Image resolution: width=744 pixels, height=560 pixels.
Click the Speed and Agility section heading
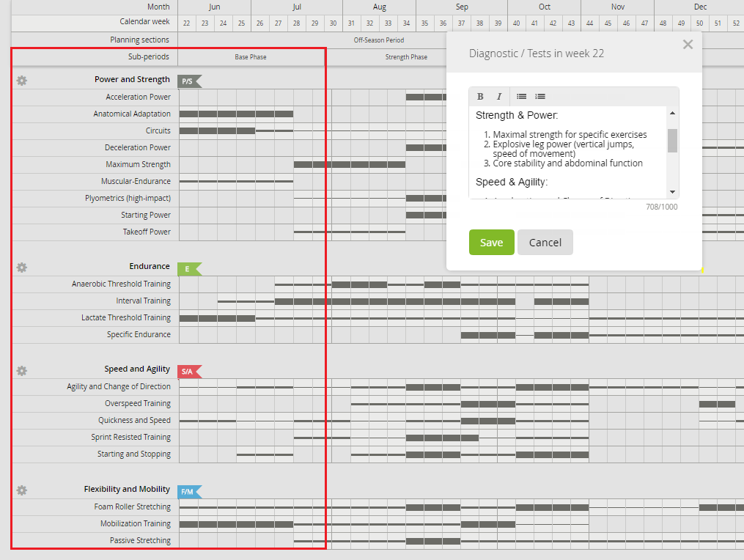click(x=137, y=369)
